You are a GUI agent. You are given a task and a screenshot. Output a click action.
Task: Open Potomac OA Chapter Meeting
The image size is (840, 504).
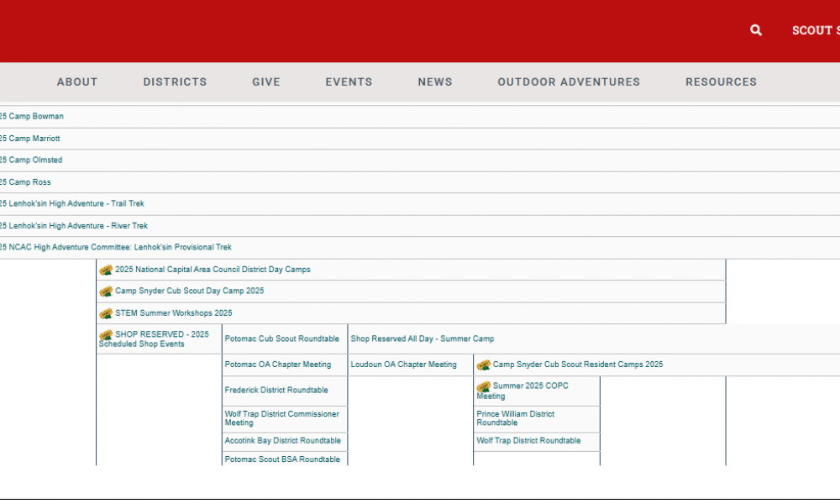(x=277, y=365)
